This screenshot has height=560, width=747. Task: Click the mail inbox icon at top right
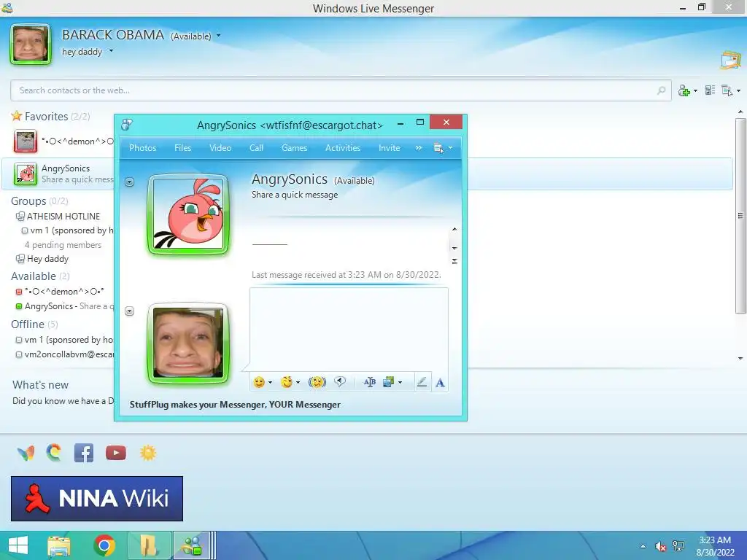pyautogui.click(x=730, y=61)
